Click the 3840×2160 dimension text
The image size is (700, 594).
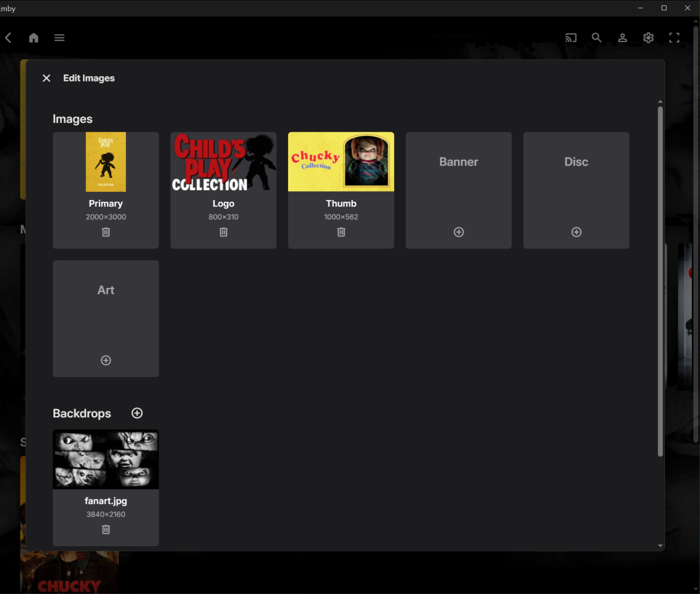[x=106, y=514]
